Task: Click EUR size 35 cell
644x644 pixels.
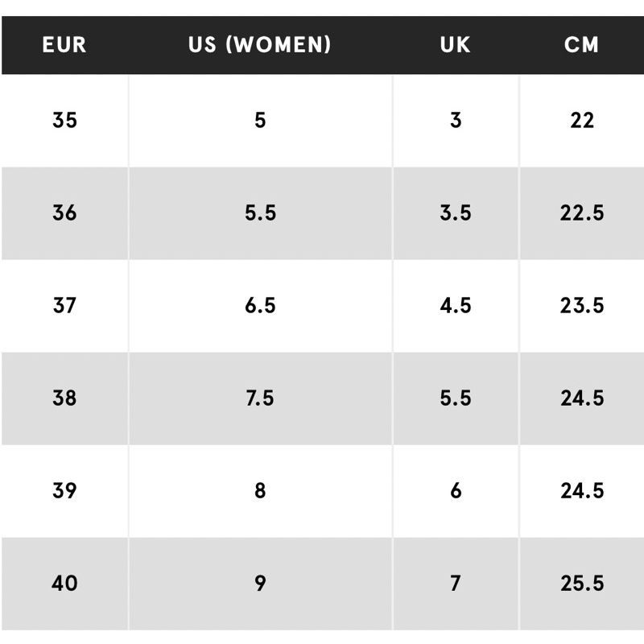Action: click(x=64, y=121)
